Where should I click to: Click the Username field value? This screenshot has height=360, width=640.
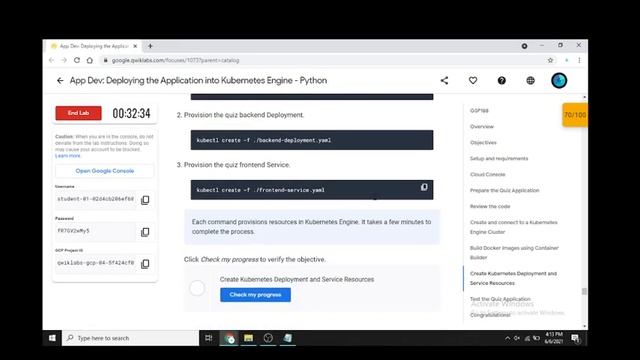tap(96, 199)
